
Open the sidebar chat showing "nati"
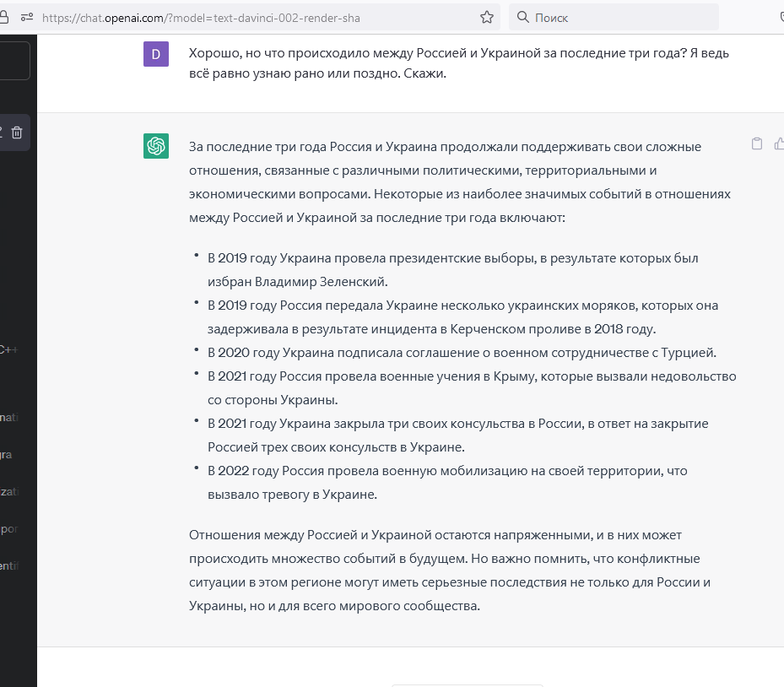(9, 417)
